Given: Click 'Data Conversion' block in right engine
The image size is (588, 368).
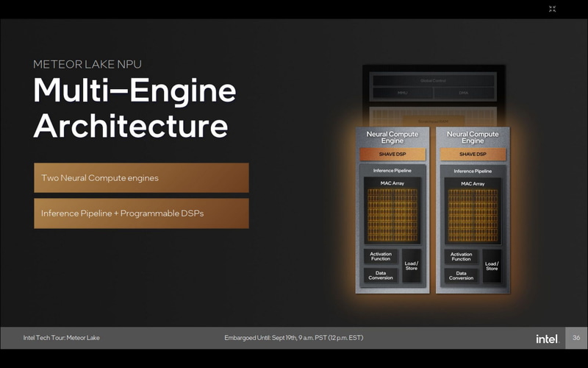Looking at the screenshot, I should coord(462,275).
